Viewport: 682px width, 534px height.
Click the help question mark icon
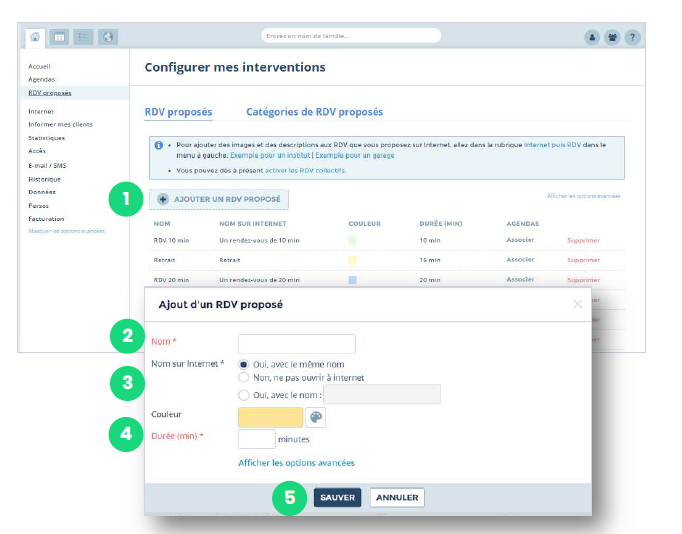click(632, 37)
